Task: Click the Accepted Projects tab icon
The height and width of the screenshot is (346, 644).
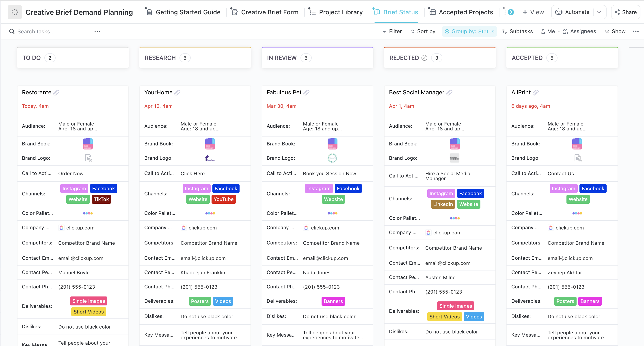Action: tap(433, 11)
